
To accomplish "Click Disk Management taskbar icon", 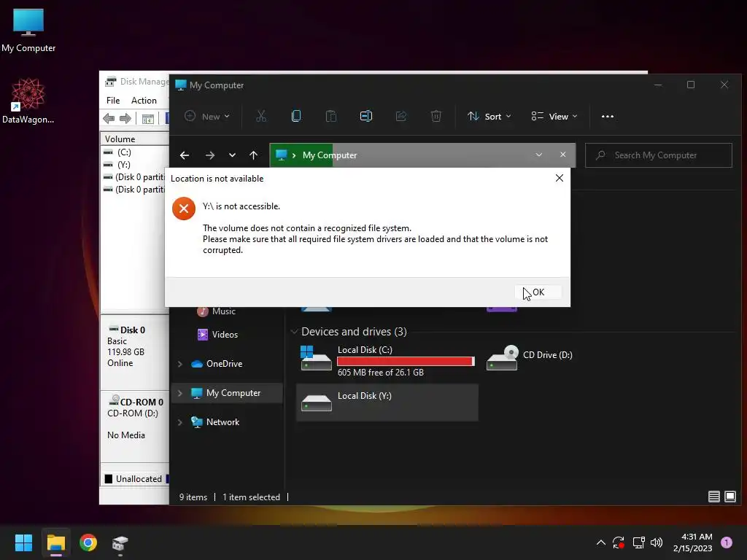I will click(x=120, y=542).
